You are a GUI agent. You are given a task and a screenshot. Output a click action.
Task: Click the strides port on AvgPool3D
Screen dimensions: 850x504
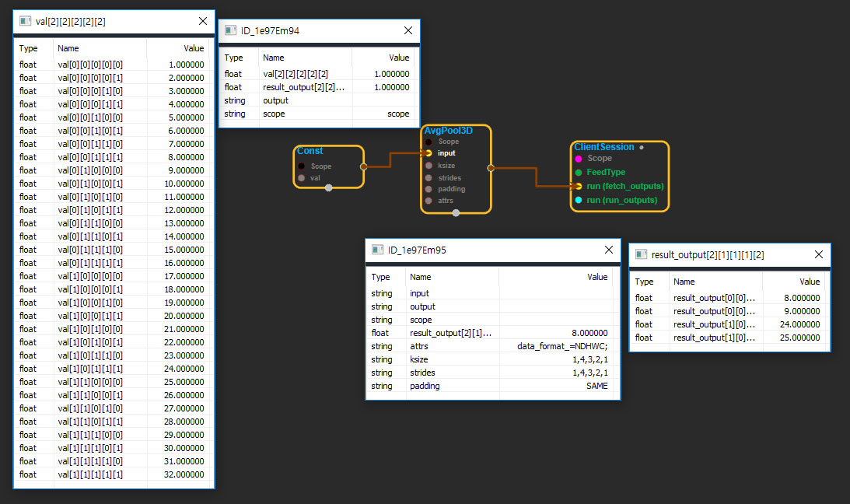(428, 178)
